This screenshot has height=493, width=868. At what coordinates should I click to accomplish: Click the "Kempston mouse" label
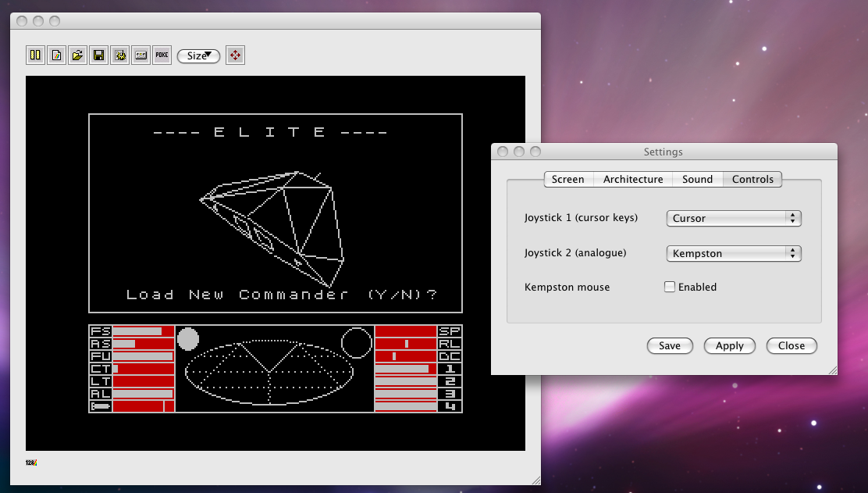(567, 287)
